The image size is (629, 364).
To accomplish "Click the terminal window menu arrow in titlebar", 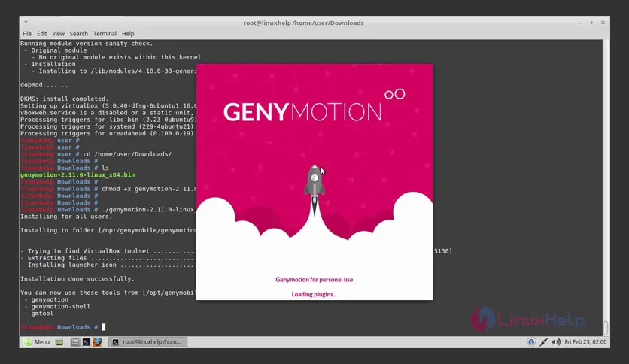I will [26, 23].
